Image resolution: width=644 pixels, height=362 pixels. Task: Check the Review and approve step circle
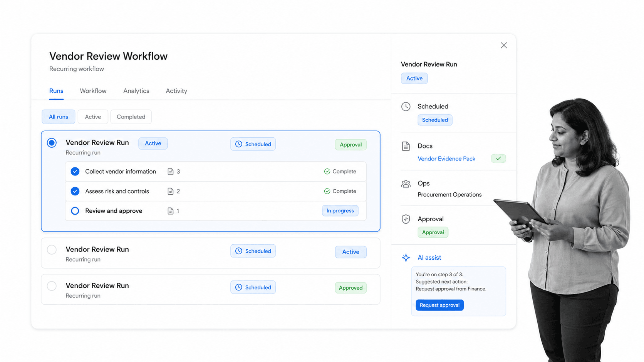75,211
